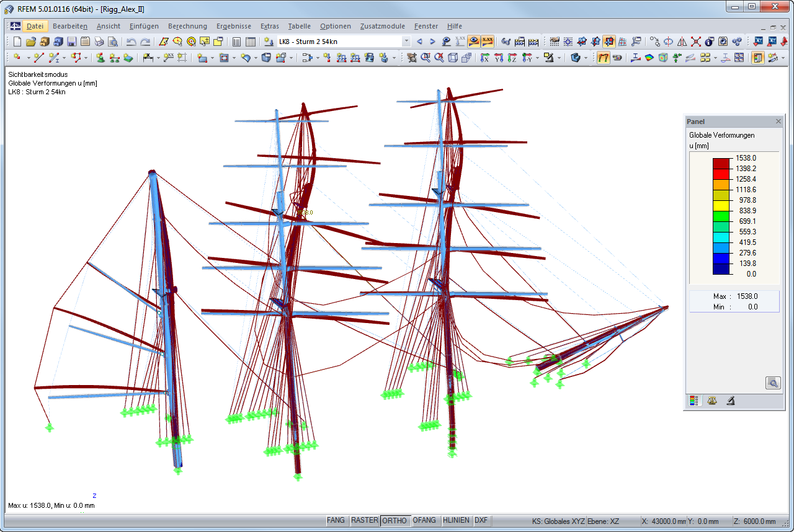Open the Ansicht menu
This screenshot has width=794, height=532.
pos(109,26)
